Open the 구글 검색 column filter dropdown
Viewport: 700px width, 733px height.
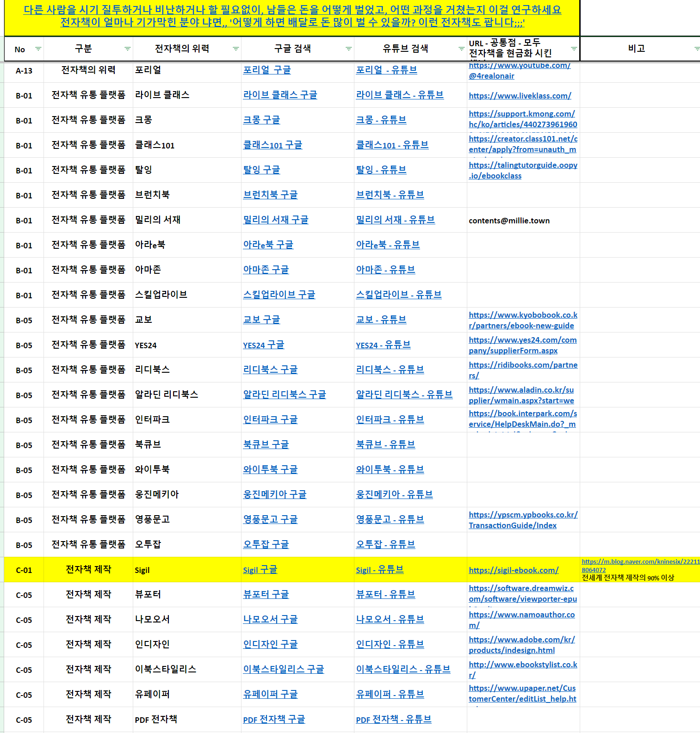[x=348, y=49]
